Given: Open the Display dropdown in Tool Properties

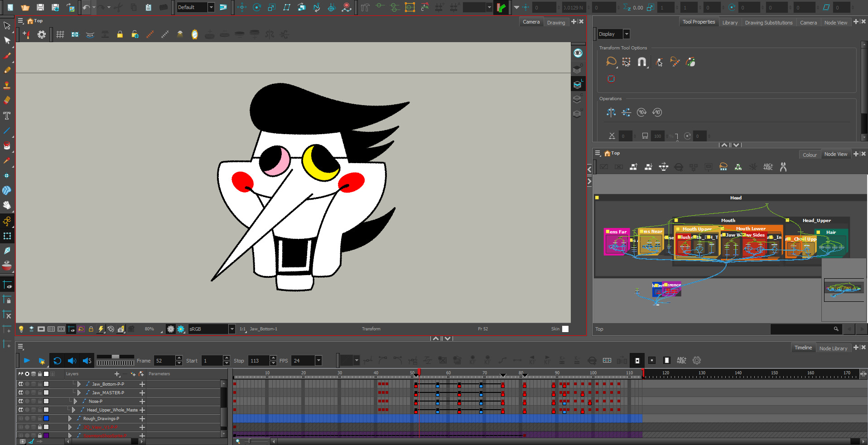Looking at the screenshot, I should point(627,34).
